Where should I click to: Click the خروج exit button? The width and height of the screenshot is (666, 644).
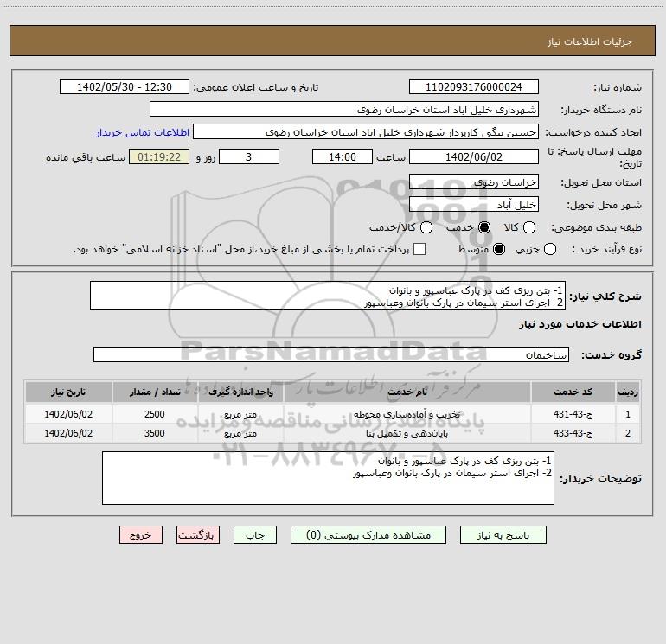(141, 535)
